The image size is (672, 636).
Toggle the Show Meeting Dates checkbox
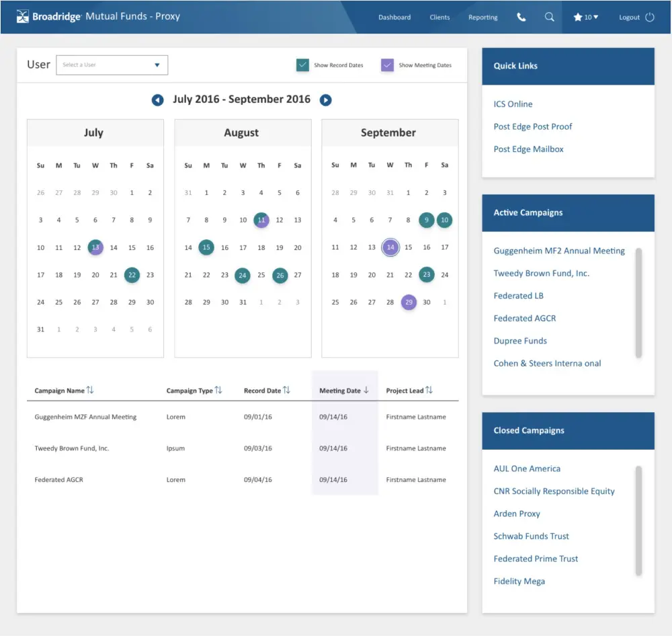(387, 65)
